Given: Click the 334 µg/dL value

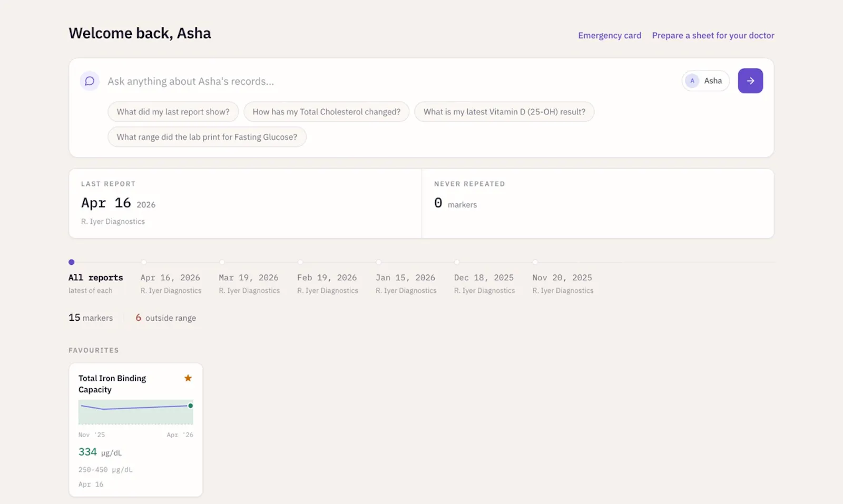Looking at the screenshot, I should coord(100,452).
